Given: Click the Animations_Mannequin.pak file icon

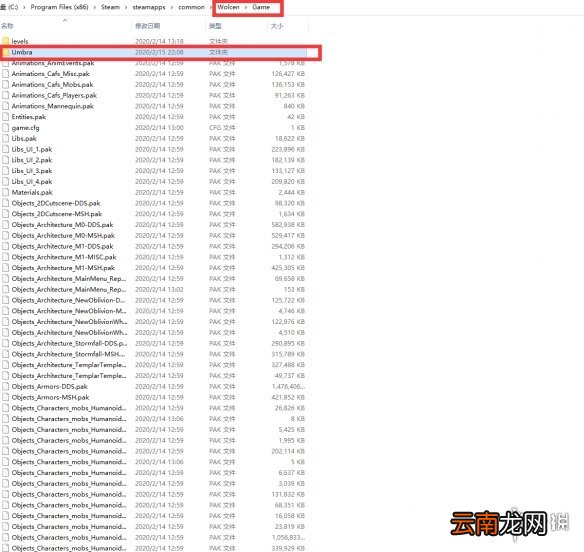Looking at the screenshot, I should tap(6, 106).
